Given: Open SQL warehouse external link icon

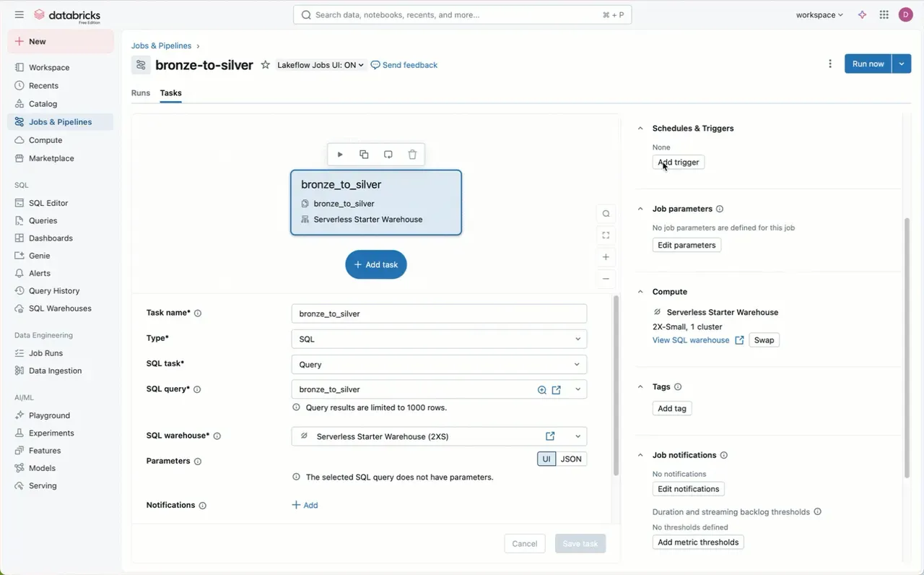Looking at the screenshot, I should click(550, 436).
